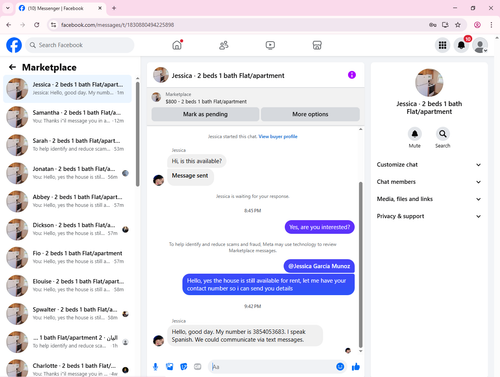View site information icon in address bar

(x=53, y=25)
